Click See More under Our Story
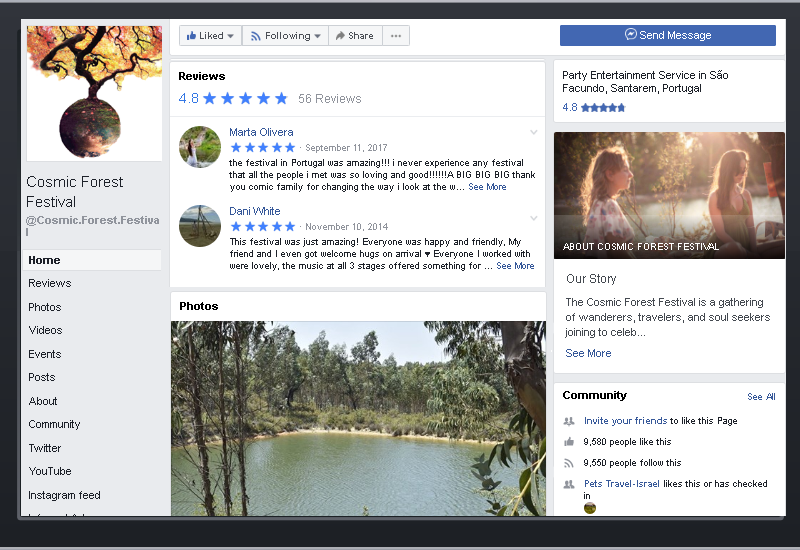This screenshot has height=550, width=800. pyautogui.click(x=588, y=353)
